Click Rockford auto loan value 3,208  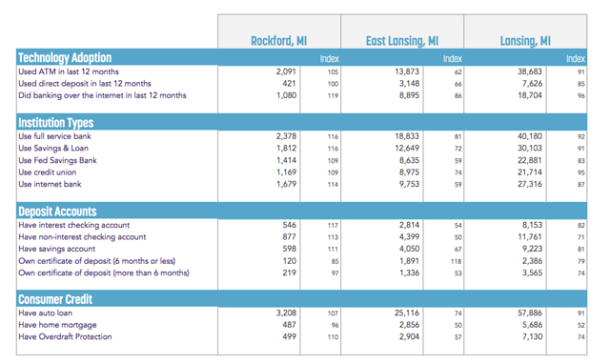coord(286,313)
